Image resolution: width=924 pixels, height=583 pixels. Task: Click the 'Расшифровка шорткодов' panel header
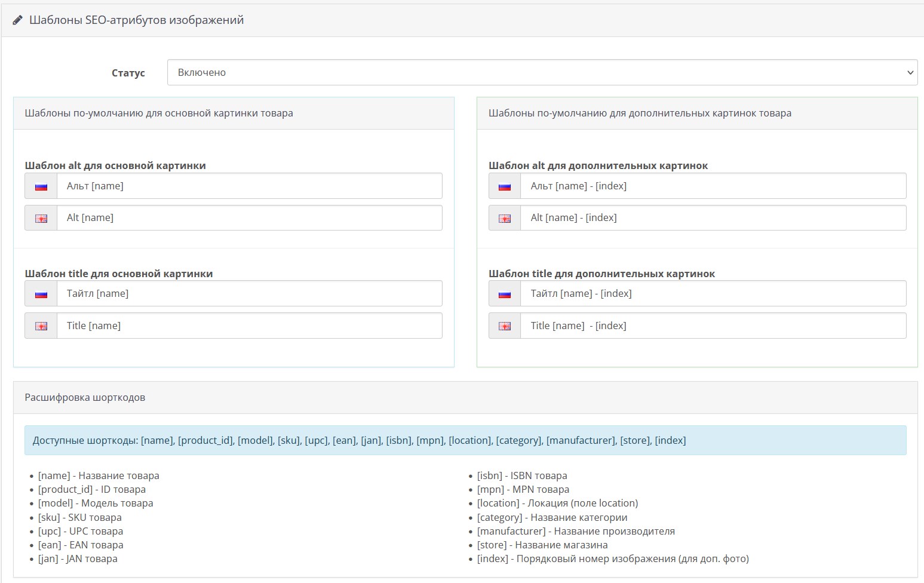click(465, 398)
